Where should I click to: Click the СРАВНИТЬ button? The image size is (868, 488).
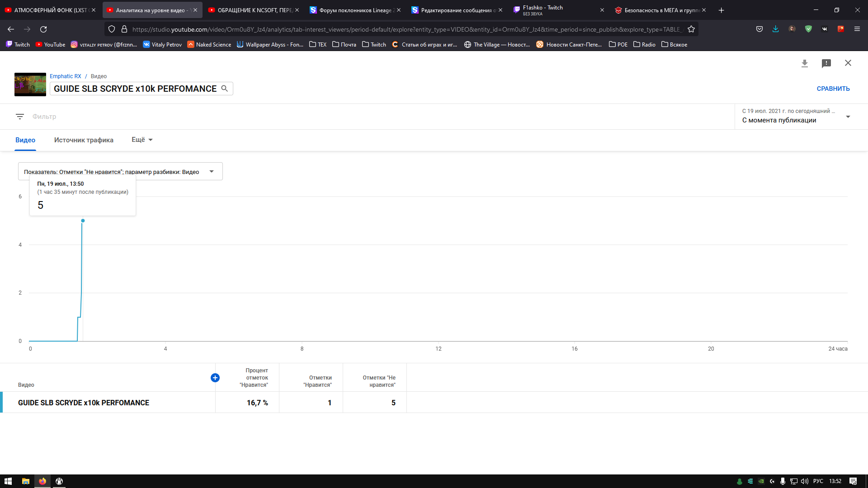[833, 89]
